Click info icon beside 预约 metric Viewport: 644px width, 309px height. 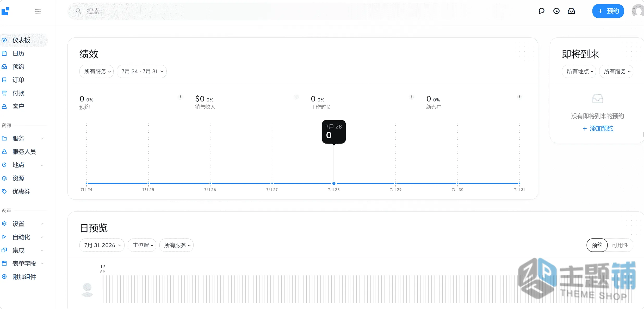[180, 96]
